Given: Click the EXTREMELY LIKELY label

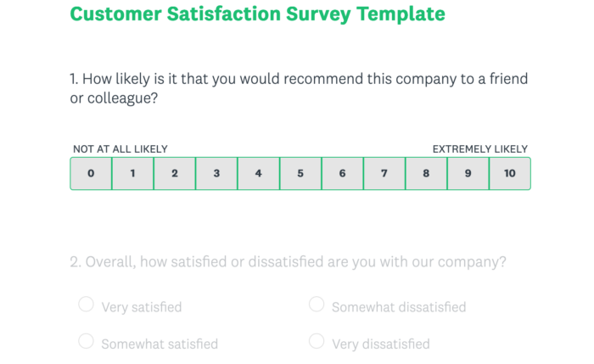Looking at the screenshot, I should (x=479, y=149).
